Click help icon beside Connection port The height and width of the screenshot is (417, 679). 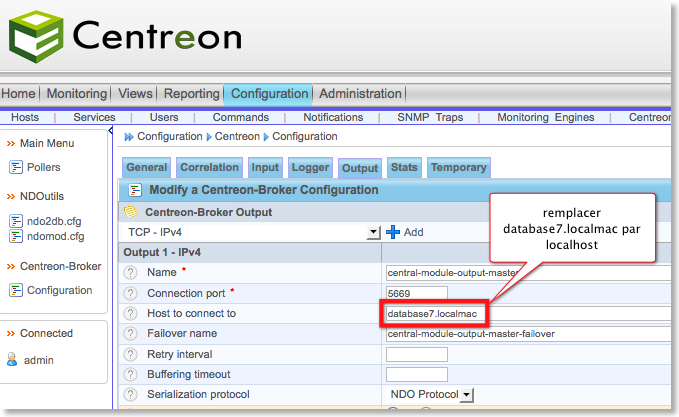pos(130,293)
